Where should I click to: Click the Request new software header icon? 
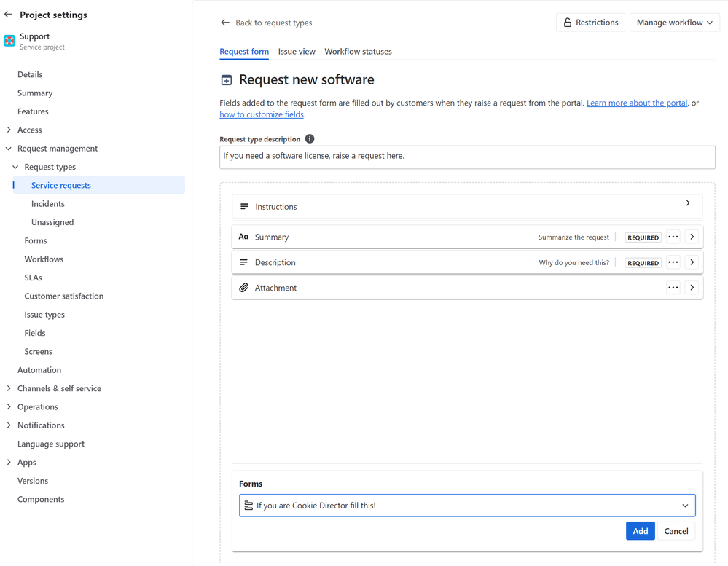tap(227, 79)
